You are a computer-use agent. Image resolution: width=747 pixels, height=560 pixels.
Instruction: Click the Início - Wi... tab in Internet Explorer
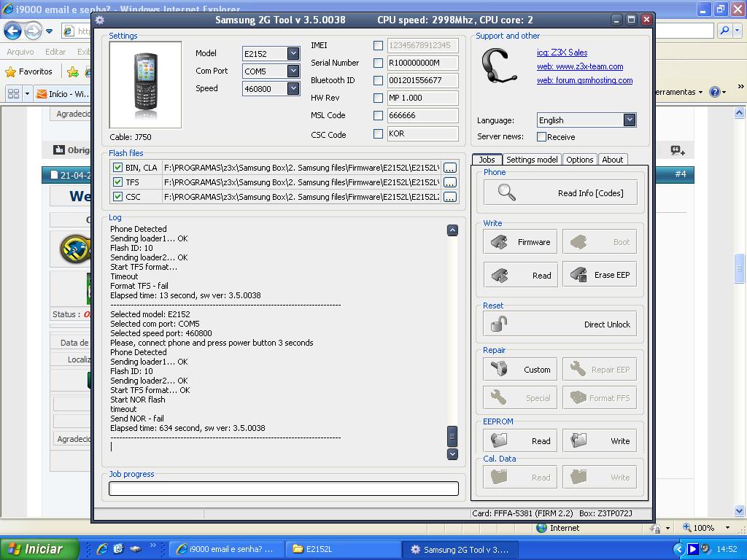(x=63, y=94)
